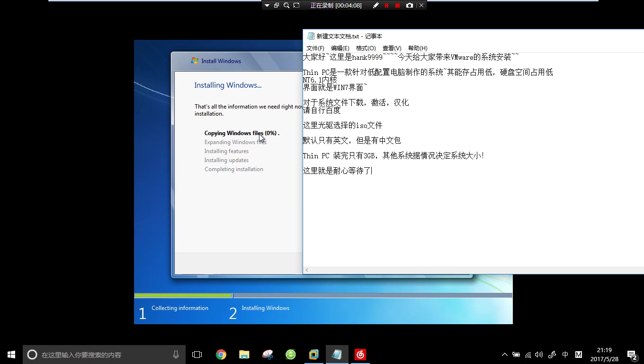Click the recording timer text 00:04:08
Viewport: 644px width, 364px height.
pos(349,5)
